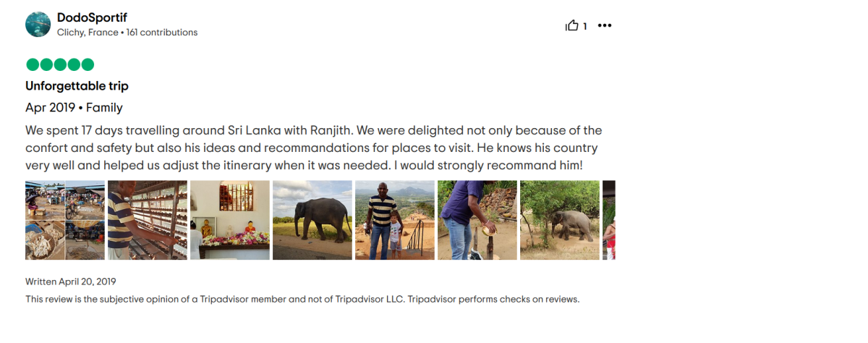Open the market collage photo thumbnail
Screen dimensions: 868x343
(65, 220)
